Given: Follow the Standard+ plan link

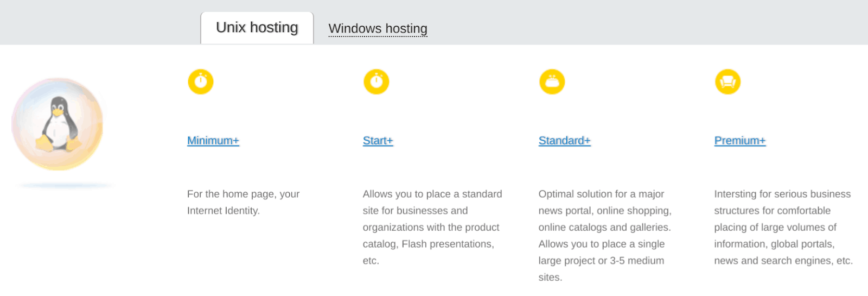Looking at the screenshot, I should click(565, 141).
